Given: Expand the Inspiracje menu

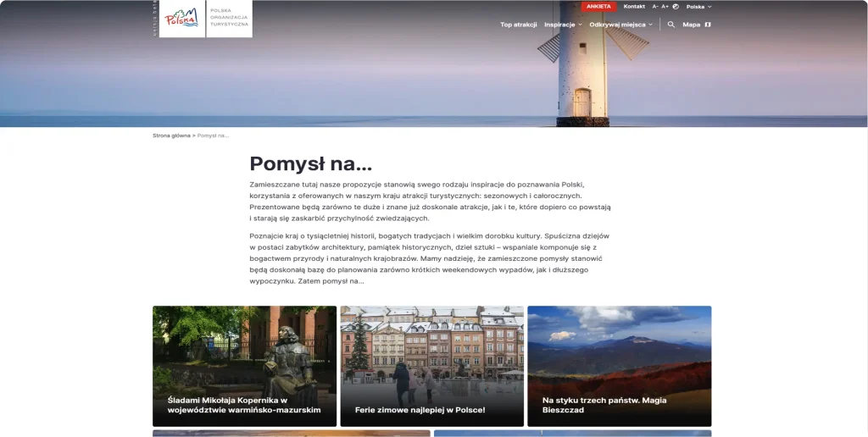Looking at the screenshot, I should 563,25.
